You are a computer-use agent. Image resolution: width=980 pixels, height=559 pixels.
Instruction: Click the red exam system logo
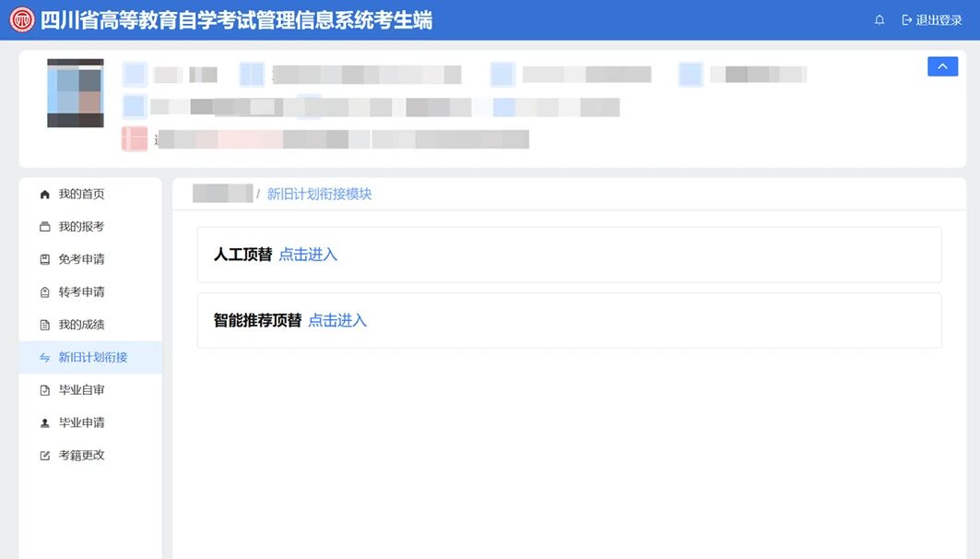coord(22,20)
